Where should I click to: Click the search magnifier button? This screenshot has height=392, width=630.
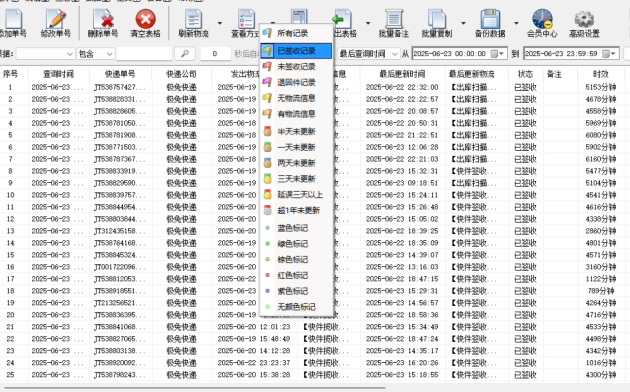pyautogui.click(x=185, y=54)
